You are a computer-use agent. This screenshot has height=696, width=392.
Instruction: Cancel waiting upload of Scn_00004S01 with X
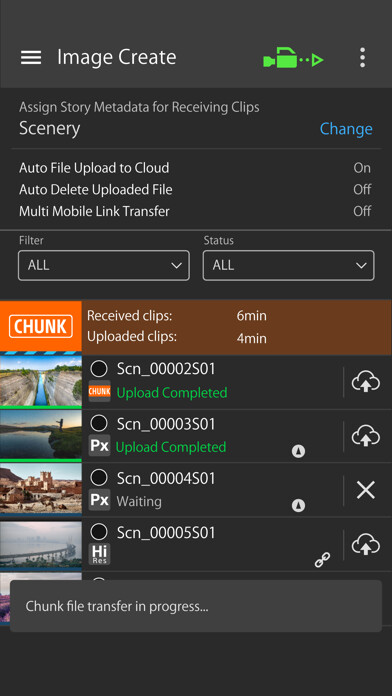point(366,490)
